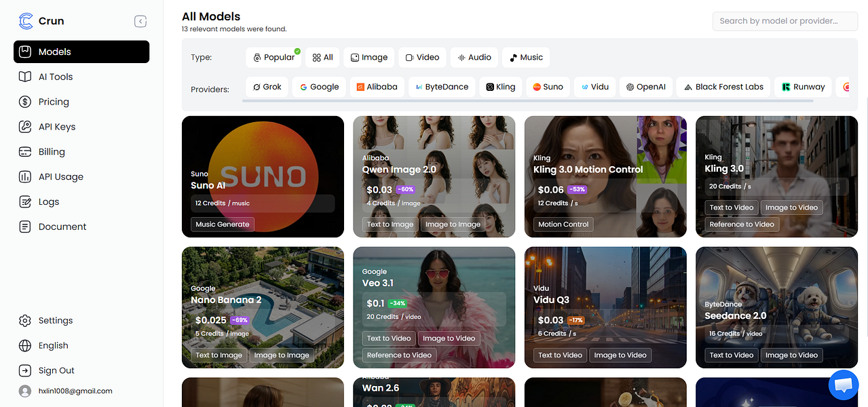
Task: Click Text to Video on Vidu Q3
Action: 561,355
